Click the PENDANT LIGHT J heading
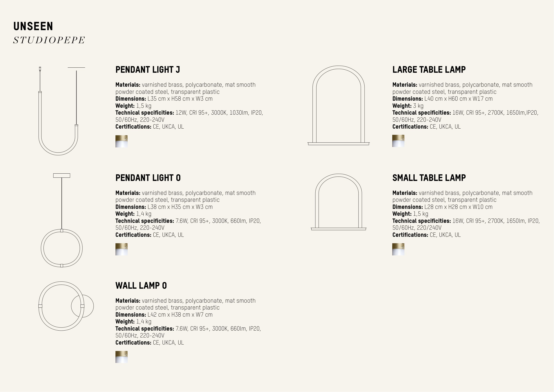The height and width of the screenshot is (392, 554). pos(148,70)
